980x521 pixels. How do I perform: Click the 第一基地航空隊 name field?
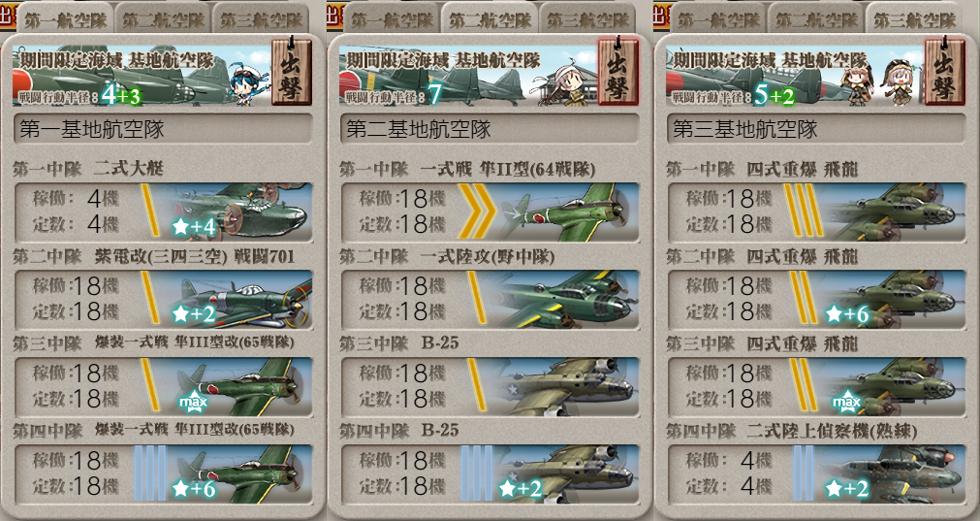coord(163,129)
